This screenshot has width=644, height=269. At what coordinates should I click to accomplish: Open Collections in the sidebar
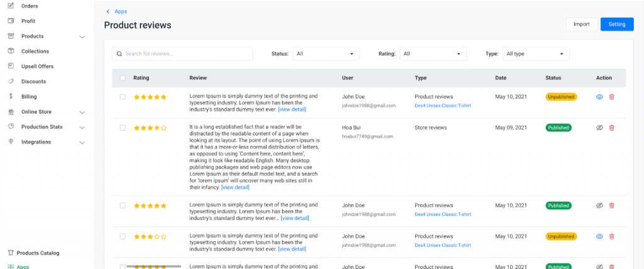pos(35,52)
